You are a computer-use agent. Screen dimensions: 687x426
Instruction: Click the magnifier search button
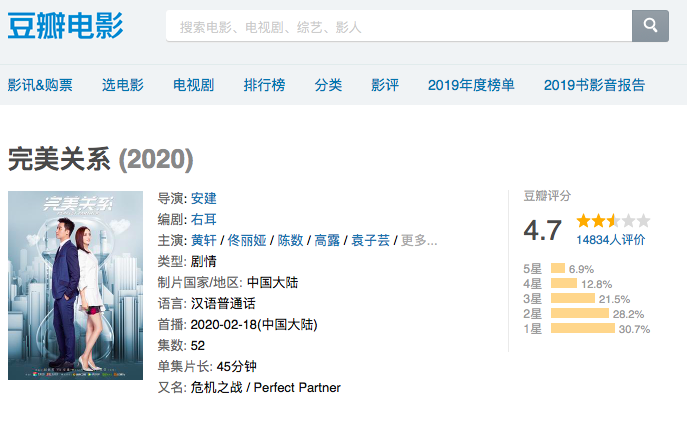[650, 26]
